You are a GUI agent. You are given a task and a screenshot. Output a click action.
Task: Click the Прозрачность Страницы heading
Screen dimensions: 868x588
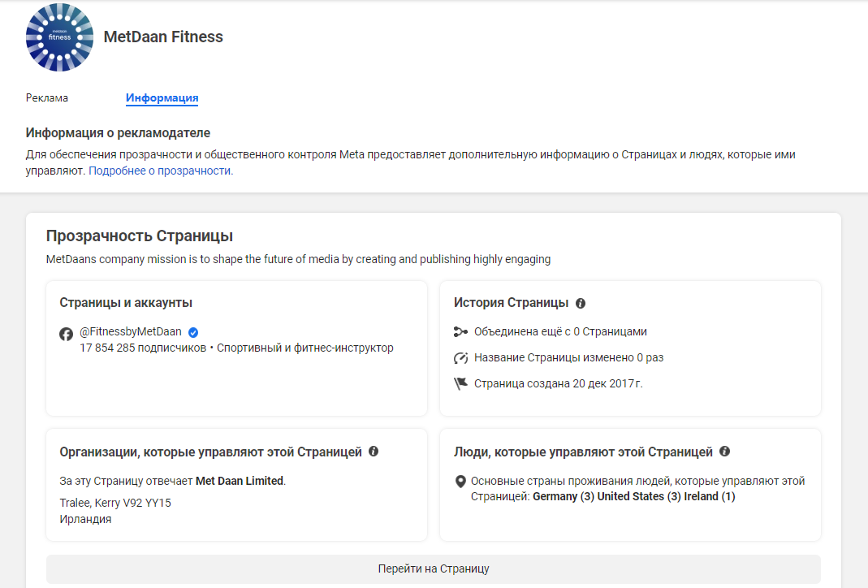[x=140, y=236]
